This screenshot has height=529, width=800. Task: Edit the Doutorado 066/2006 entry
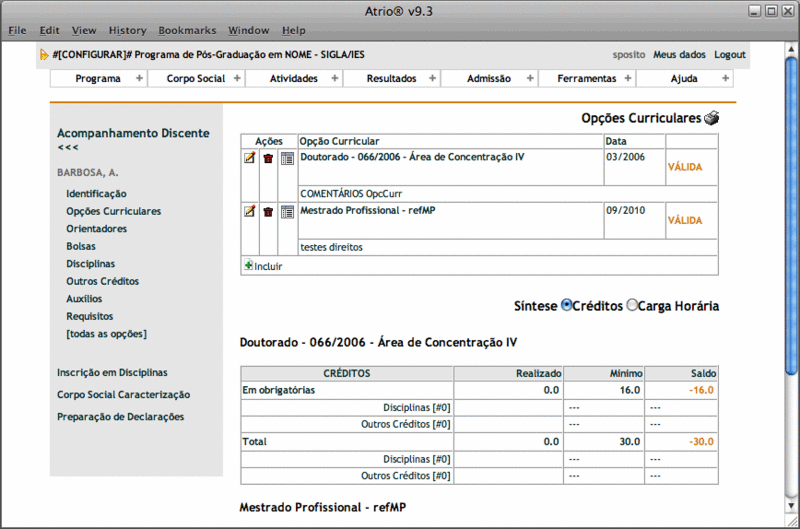(249, 158)
